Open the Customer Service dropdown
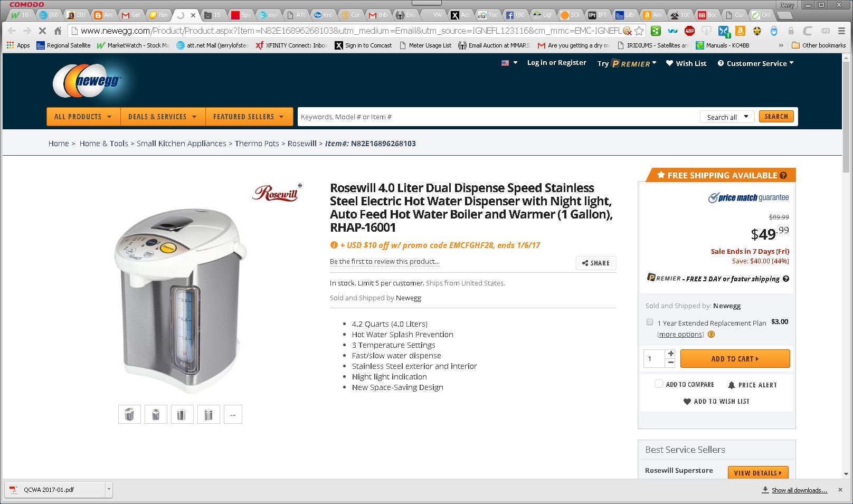 tap(755, 63)
